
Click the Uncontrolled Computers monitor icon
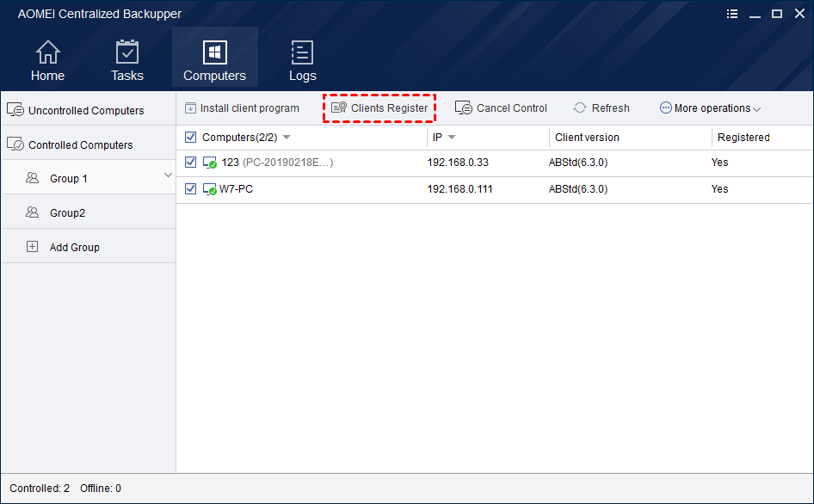15,109
